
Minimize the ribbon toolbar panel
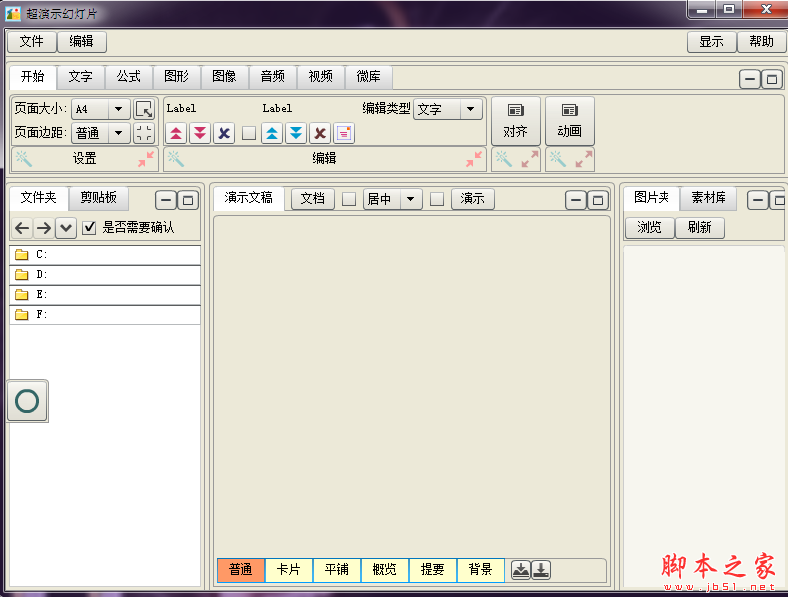pyautogui.click(x=749, y=79)
